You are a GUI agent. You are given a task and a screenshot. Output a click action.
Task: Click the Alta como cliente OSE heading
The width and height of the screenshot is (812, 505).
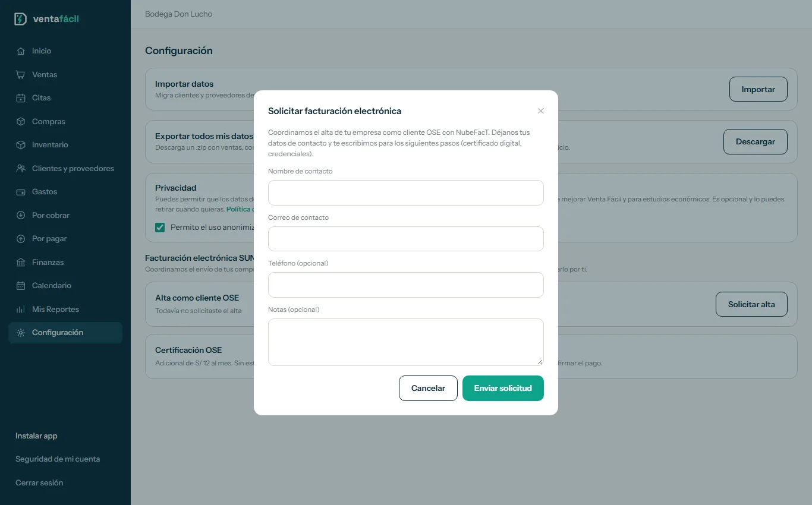tap(197, 298)
